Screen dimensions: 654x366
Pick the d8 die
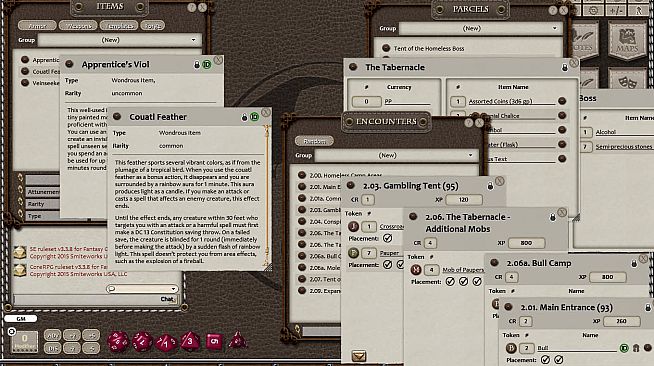[190, 341]
